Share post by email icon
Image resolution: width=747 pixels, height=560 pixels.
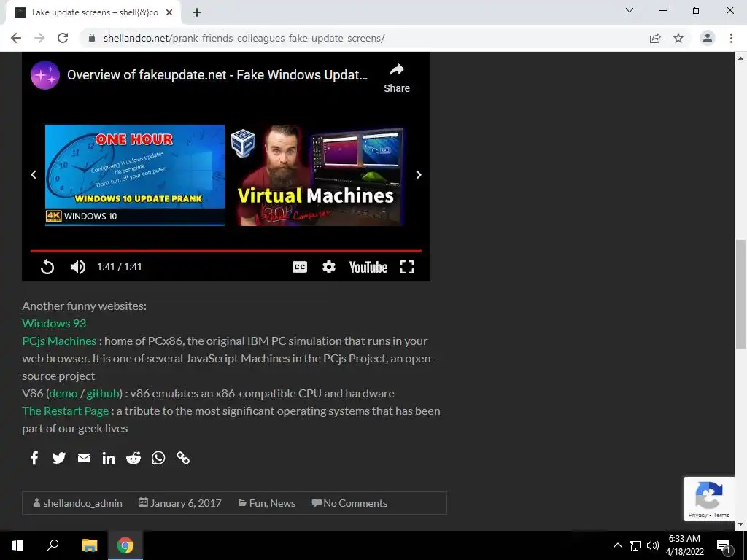[84, 458]
